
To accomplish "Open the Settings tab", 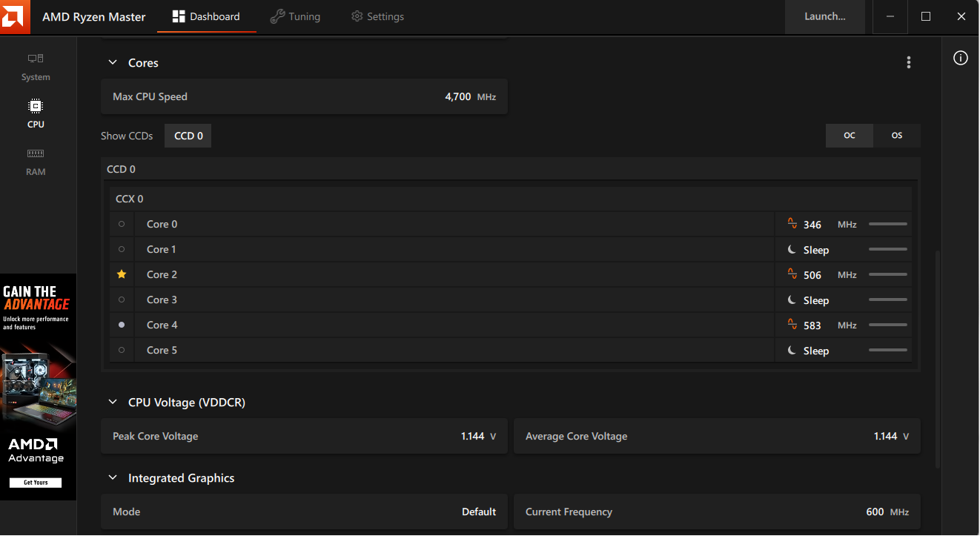I will pyautogui.click(x=377, y=16).
